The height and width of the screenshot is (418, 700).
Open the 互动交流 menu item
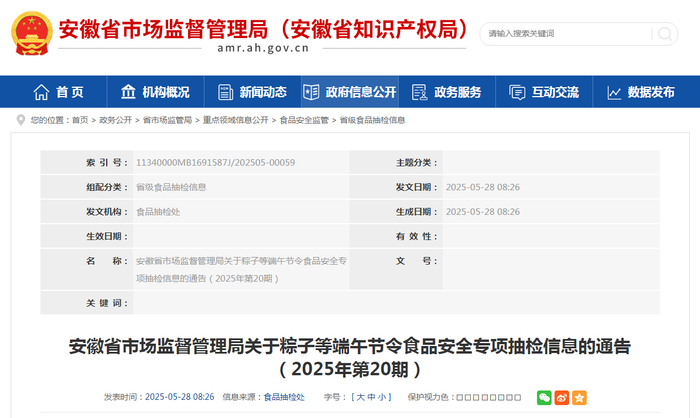coord(555,92)
